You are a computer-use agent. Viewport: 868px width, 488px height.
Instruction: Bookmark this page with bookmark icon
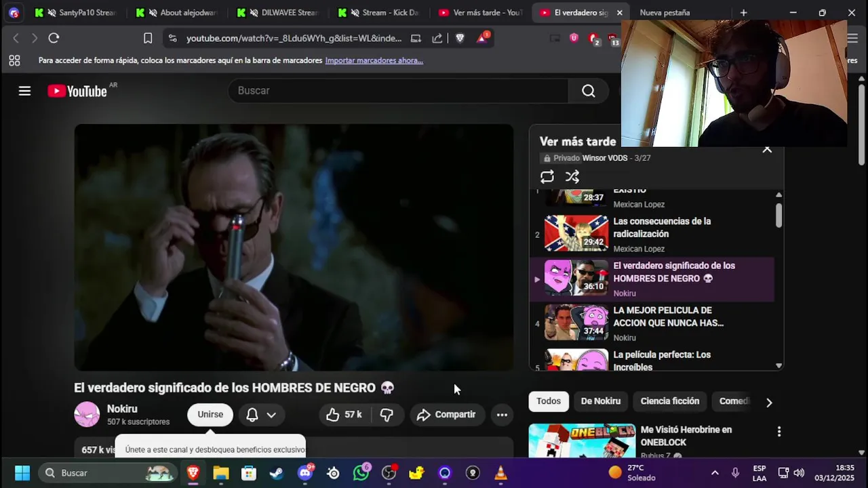(x=148, y=39)
